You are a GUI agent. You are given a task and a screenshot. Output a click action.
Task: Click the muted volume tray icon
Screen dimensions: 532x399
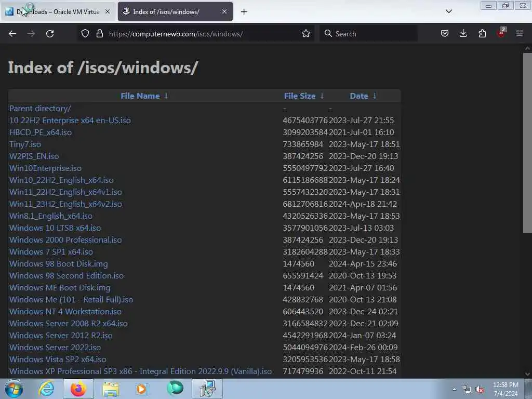coord(480,390)
